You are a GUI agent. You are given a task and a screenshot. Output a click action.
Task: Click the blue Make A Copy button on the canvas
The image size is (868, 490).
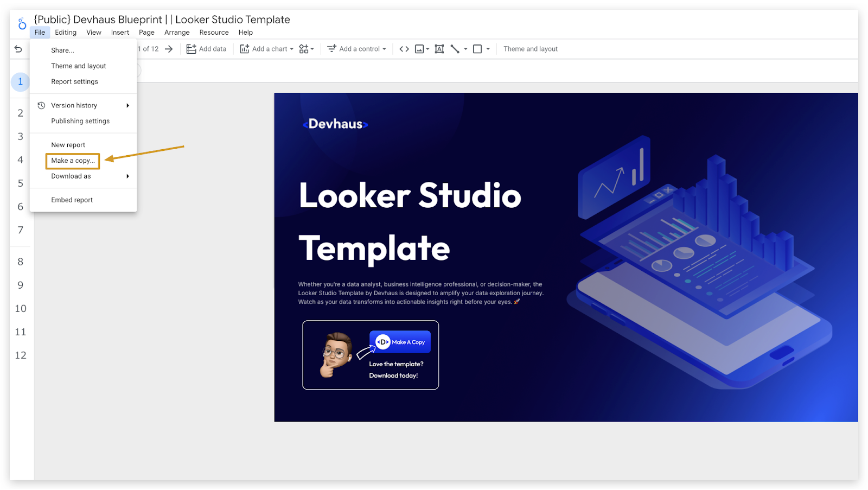tap(400, 342)
